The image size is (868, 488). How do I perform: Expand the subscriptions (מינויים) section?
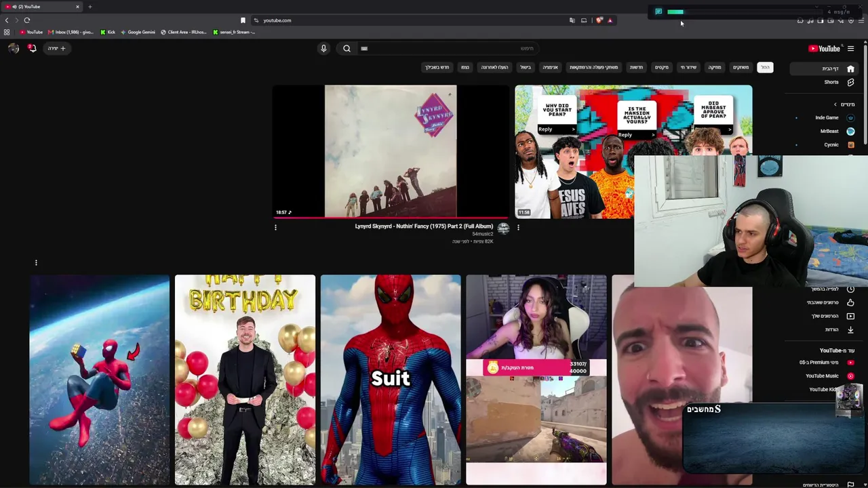pyautogui.click(x=844, y=104)
